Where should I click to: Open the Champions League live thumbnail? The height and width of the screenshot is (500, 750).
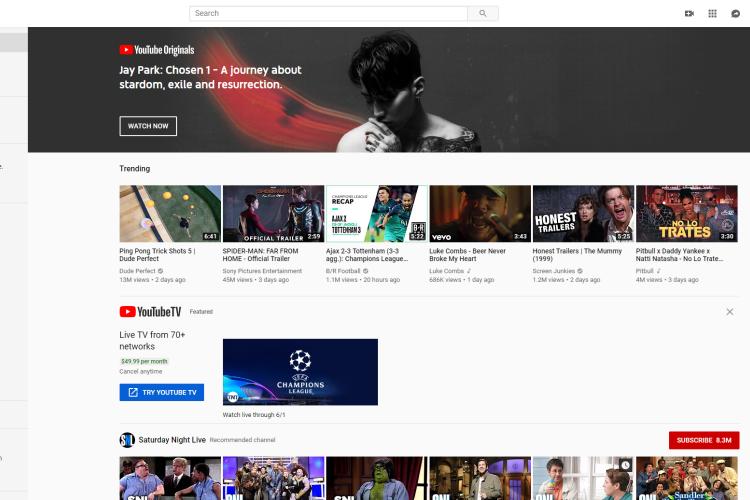pyautogui.click(x=300, y=372)
